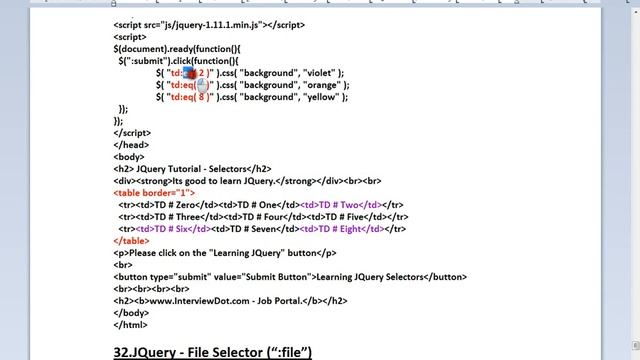Click the "TD # Seven" cell text
The height and width of the screenshot is (360, 640).
(253, 229)
